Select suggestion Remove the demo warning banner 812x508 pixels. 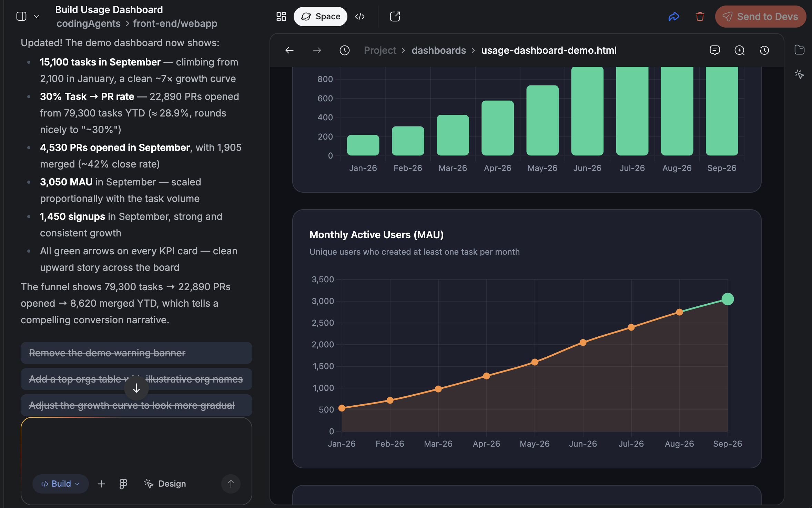(136, 353)
